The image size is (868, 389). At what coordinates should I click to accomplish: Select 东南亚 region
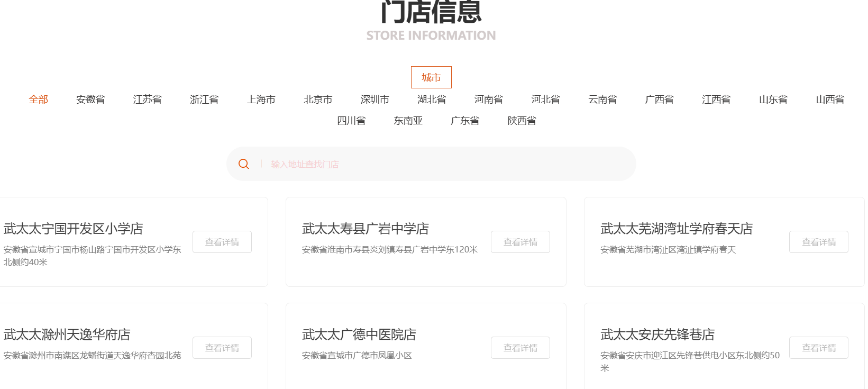click(x=408, y=121)
